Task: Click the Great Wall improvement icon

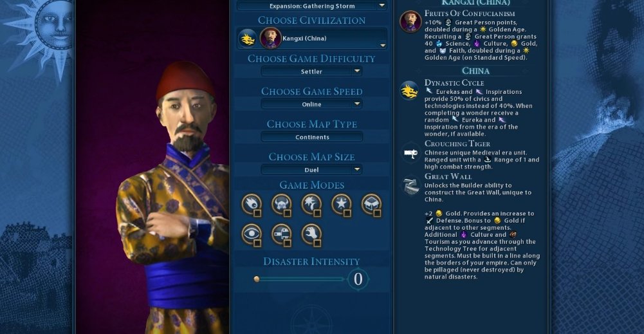Action: (410, 186)
